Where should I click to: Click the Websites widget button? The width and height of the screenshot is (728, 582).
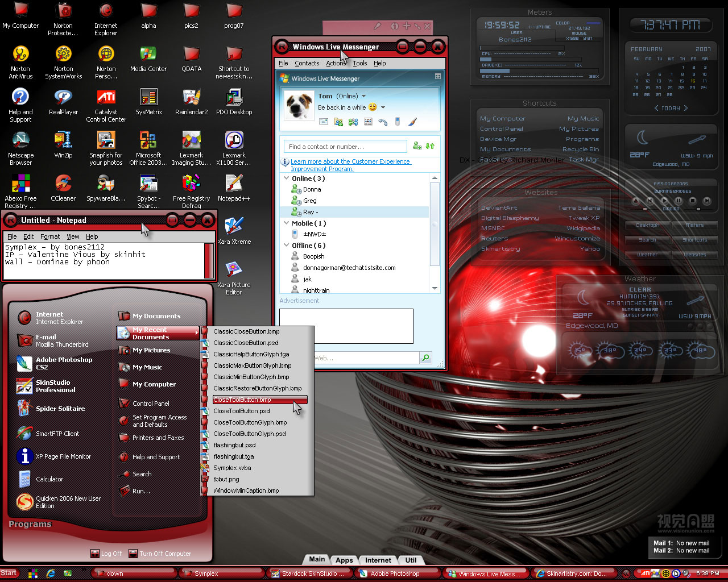(x=694, y=255)
